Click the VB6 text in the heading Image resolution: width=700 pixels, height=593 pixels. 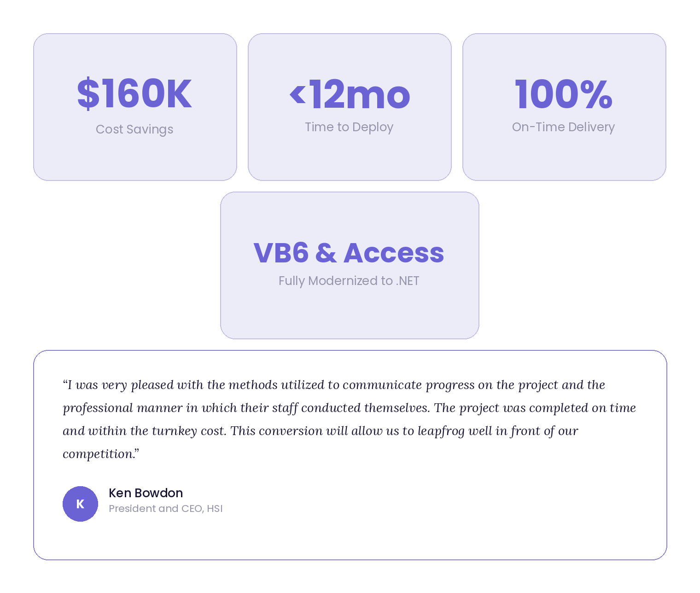pos(281,253)
